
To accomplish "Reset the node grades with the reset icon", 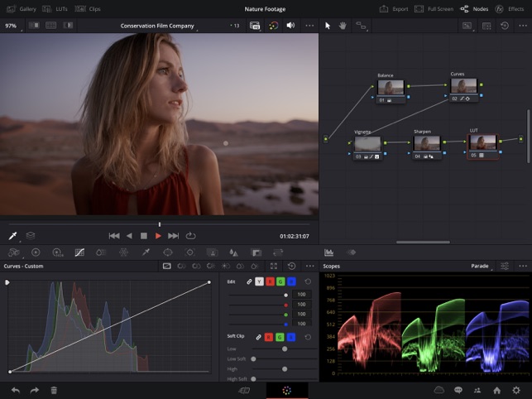I will point(505,26).
